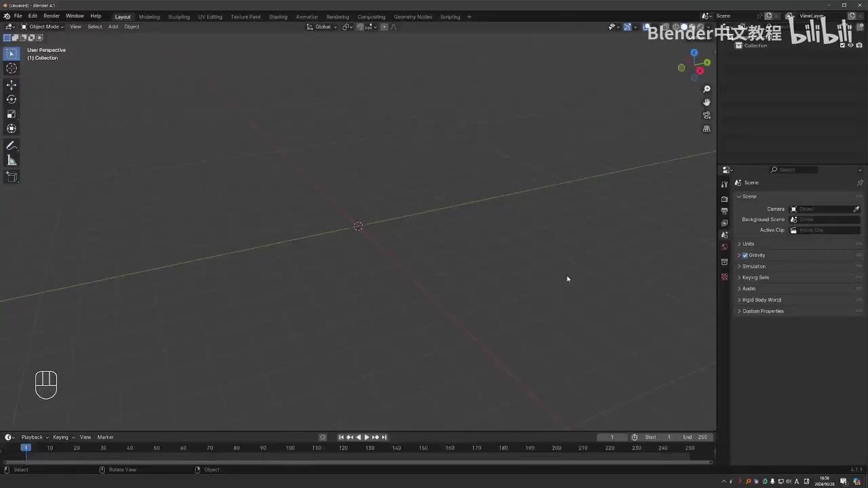Select the Select Box tool
This screenshot has width=868, height=488.
(12, 54)
